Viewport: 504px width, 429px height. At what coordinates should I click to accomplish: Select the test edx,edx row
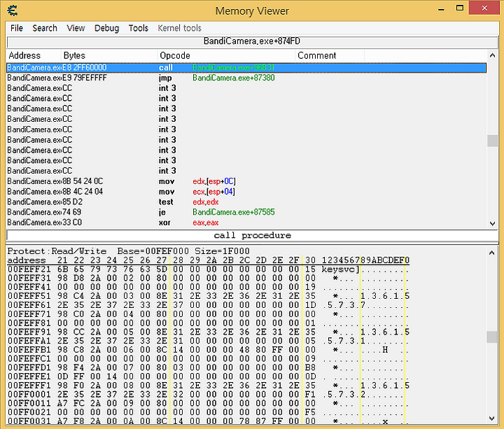coord(246,202)
